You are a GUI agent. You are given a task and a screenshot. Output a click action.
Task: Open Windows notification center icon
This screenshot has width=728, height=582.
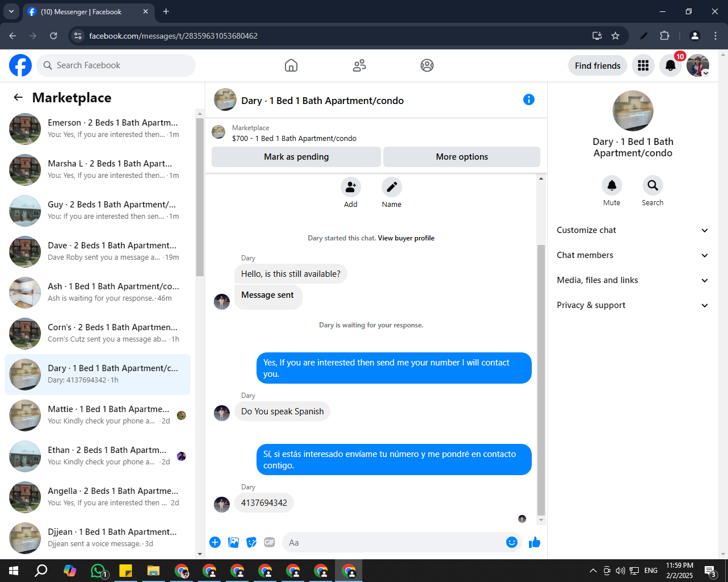point(710,571)
